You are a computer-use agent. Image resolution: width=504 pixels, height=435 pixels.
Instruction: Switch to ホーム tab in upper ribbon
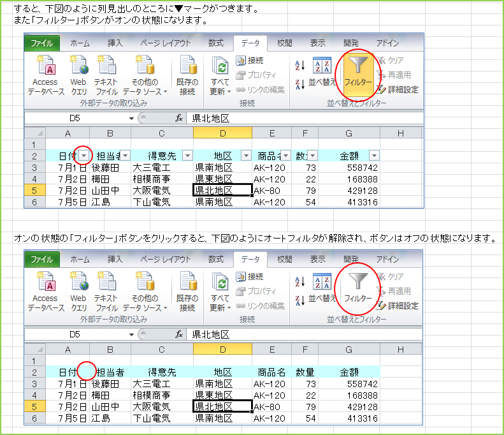[80, 43]
